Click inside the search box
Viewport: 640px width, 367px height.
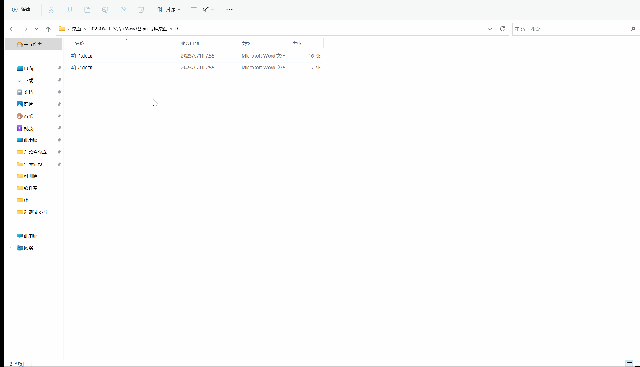571,29
